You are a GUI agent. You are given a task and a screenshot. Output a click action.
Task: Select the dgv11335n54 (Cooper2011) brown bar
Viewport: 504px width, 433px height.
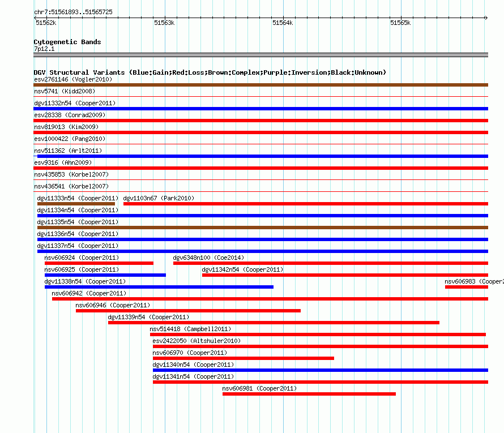tap(263, 228)
